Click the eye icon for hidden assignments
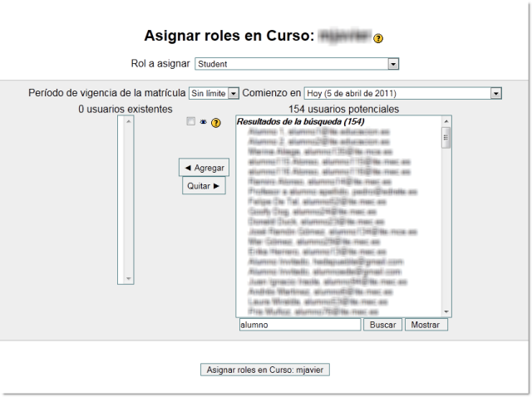The width and height of the screenshot is (532, 397). 203,122
